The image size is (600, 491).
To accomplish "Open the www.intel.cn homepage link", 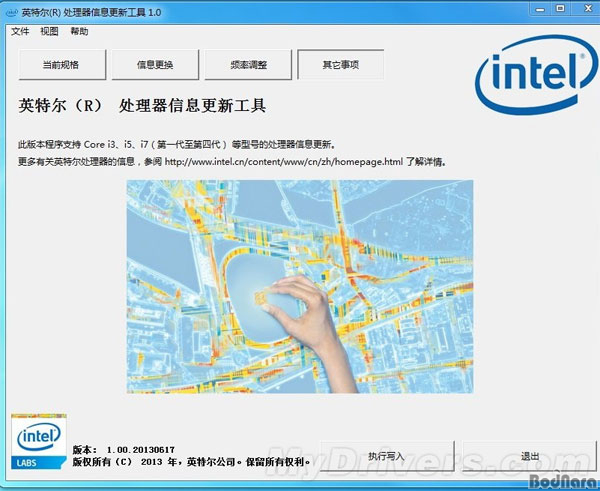I will tap(284, 161).
